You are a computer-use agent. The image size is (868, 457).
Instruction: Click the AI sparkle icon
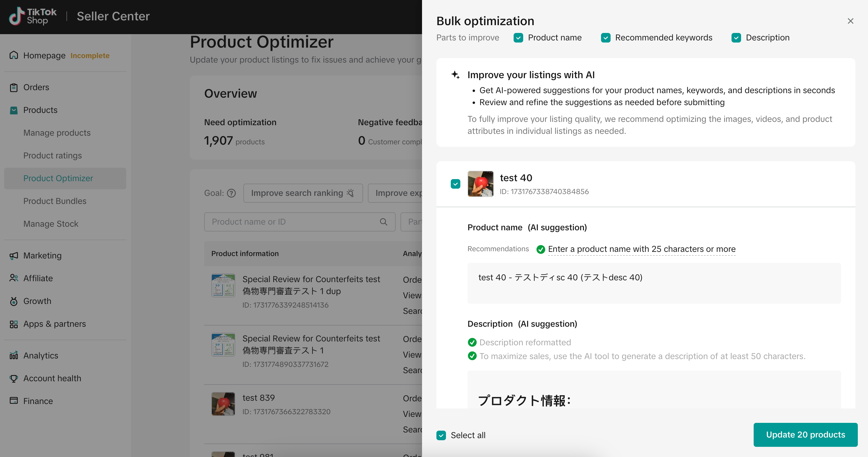(456, 75)
